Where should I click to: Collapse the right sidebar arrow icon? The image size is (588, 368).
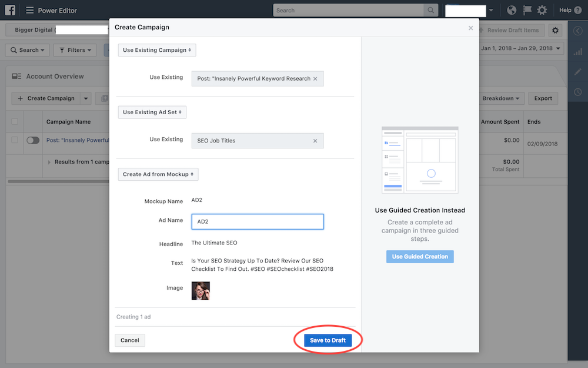pyautogui.click(x=578, y=31)
